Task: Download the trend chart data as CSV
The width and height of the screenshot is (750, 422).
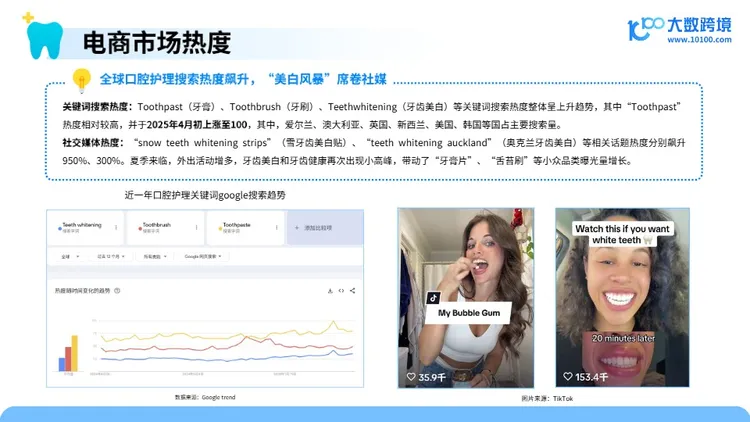Action: [330, 290]
